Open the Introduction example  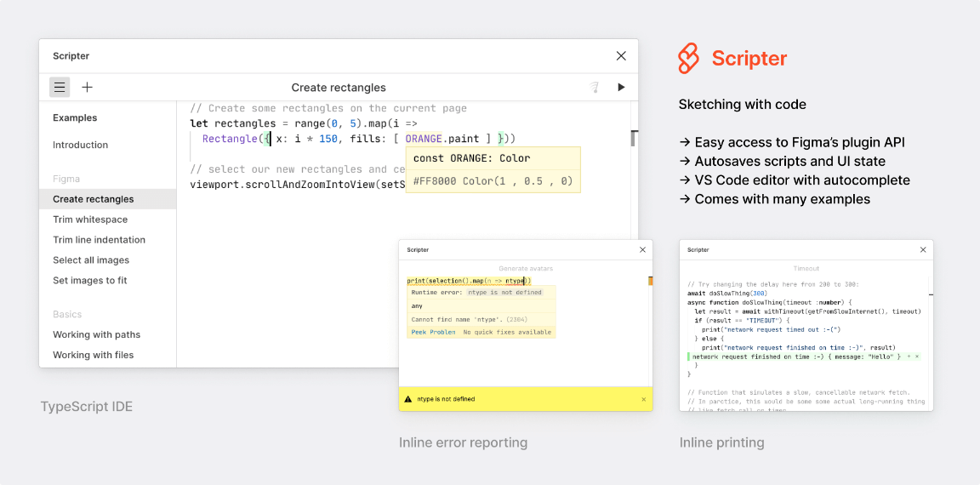(x=81, y=145)
